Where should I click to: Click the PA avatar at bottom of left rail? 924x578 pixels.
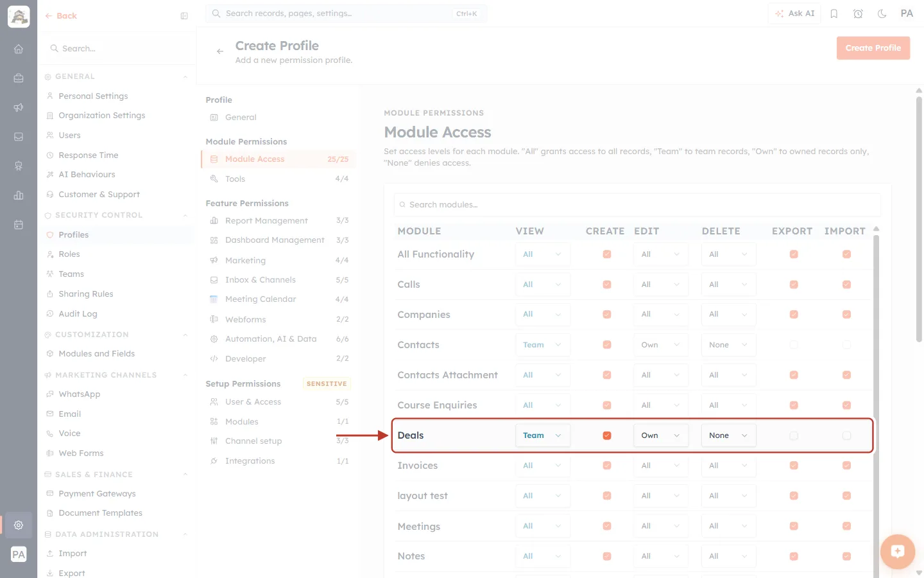pyautogui.click(x=19, y=554)
